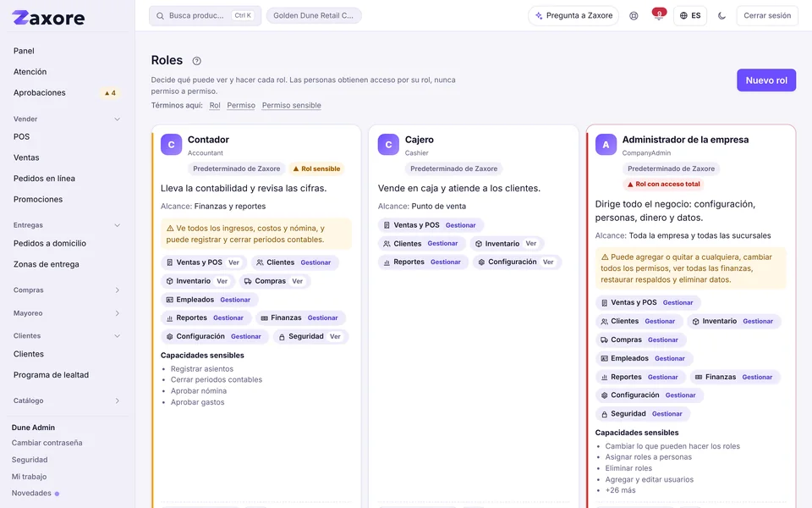Screen dimensions: 812x508
Task: Click the lock icon on Contador's Seguridad chip
Action: [x=282, y=337]
